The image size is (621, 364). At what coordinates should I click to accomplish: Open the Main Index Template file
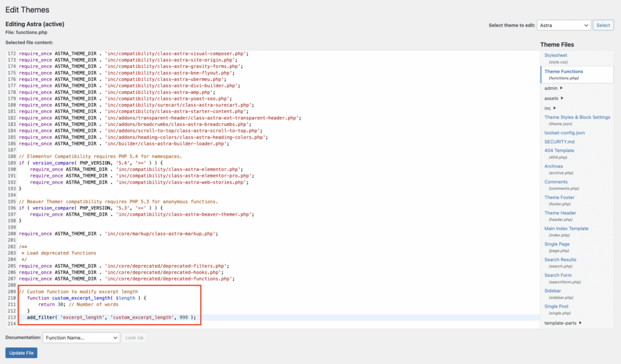coord(566,228)
